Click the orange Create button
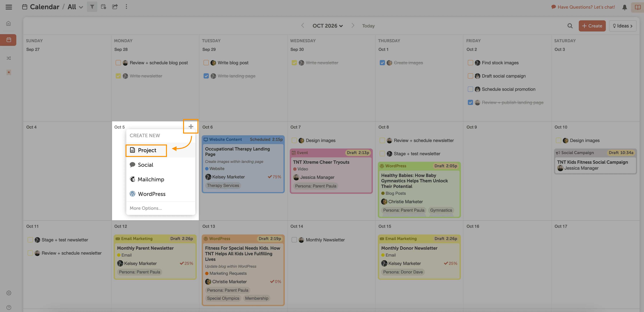This screenshot has width=644, height=312. point(592,26)
